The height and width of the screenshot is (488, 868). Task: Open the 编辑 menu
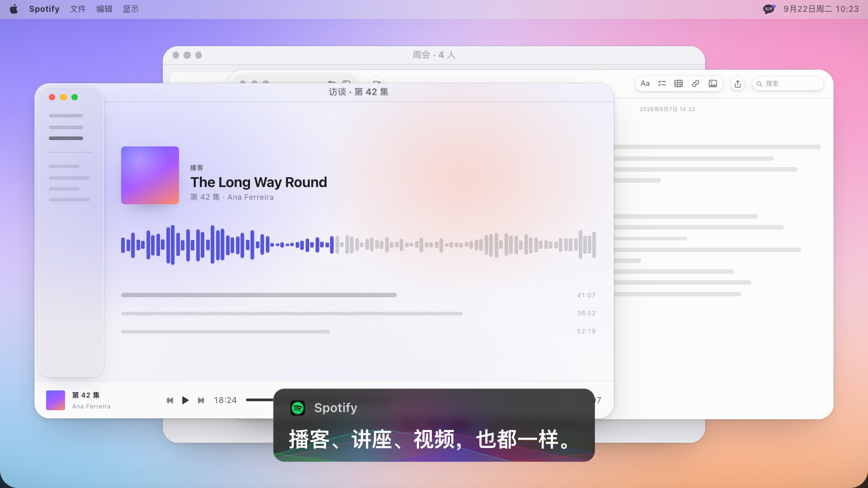click(x=104, y=9)
